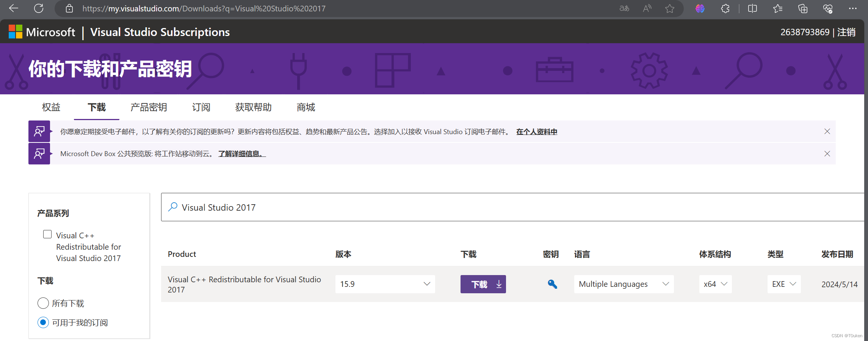
Task: Switch to the 获取帮助 tab
Action: pos(253,107)
